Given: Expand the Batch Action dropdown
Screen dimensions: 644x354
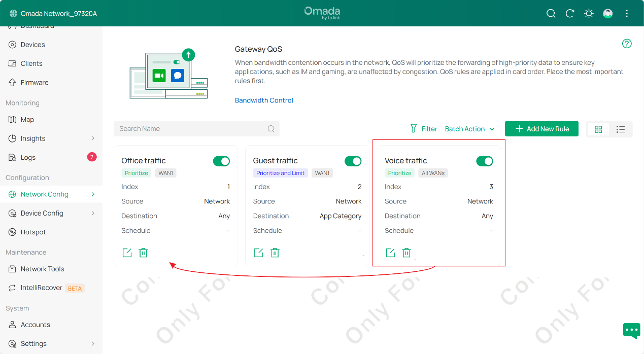Looking at the screenshot, I should click(x=469, y=129).
